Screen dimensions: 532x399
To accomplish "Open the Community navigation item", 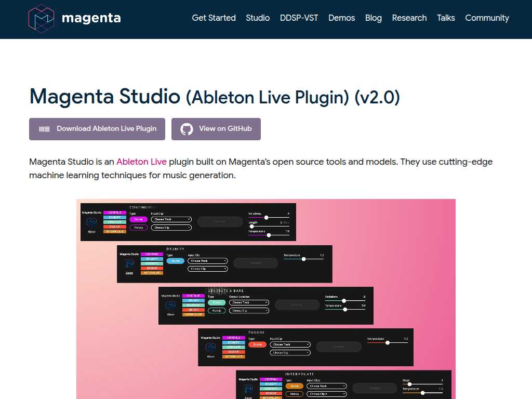I will (487, 18).
